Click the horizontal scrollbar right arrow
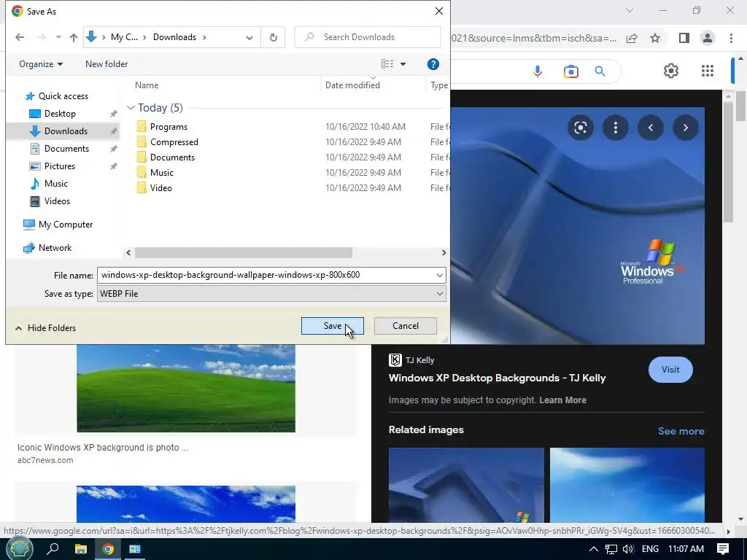This screenshot has width=747, height=560. pyautogui.click(x=444, y=253)
